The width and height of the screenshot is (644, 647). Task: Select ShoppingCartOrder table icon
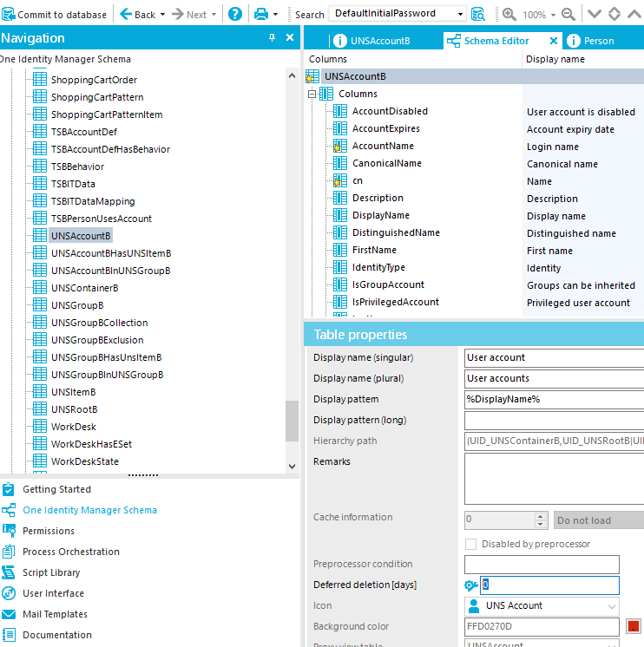[x=40, y=79]
